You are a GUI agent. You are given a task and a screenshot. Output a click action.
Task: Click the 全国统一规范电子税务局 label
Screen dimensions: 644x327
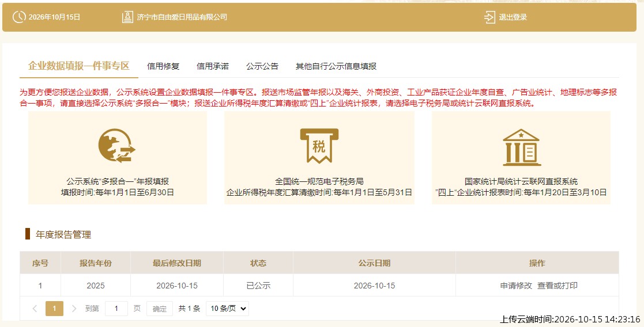click(319, 181)
